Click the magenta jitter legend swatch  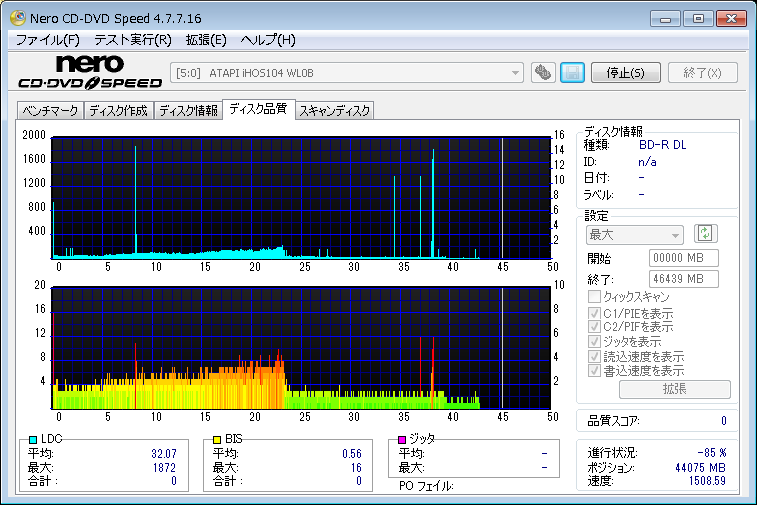tap(402, 439)
